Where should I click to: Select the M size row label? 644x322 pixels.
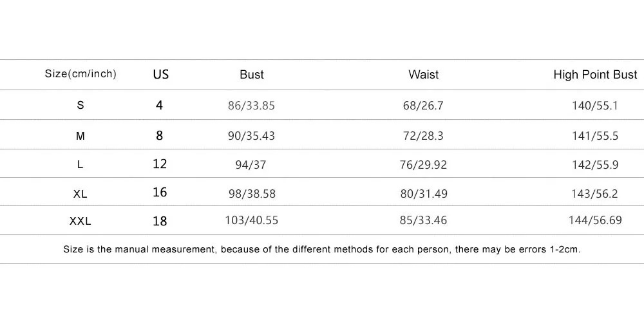coord(80,135)
